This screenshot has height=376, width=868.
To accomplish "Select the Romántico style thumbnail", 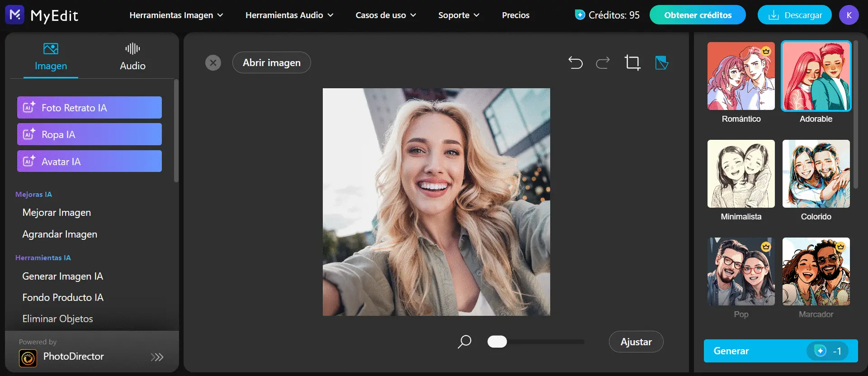I will 741,76.
